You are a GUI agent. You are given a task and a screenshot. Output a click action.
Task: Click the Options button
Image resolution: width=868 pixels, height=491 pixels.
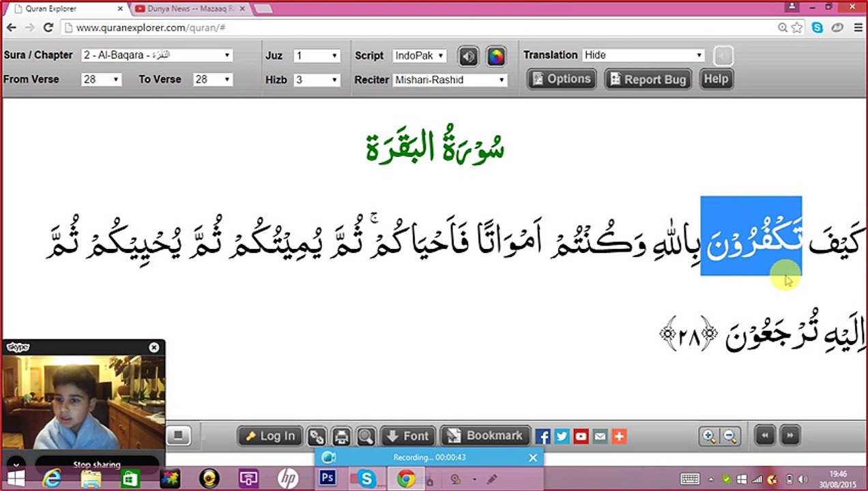pyautogui.click(x=561, y=79)
